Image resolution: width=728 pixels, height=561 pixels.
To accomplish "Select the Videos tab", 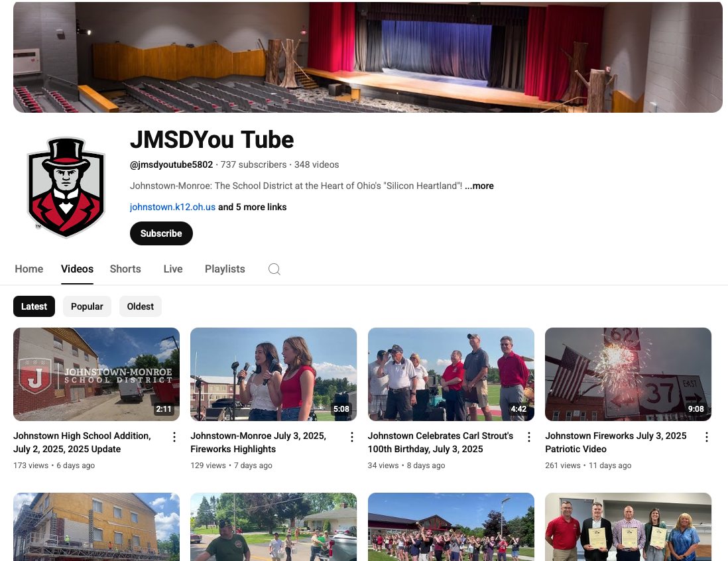I will [77, 269].
